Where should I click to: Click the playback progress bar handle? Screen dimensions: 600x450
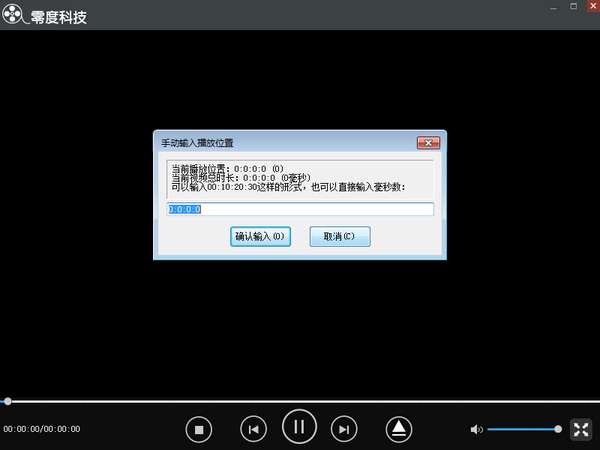7,401
